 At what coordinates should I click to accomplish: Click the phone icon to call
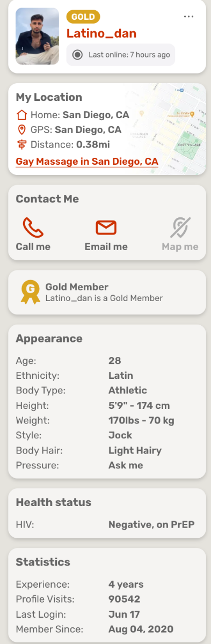click(x=33, y=228)
